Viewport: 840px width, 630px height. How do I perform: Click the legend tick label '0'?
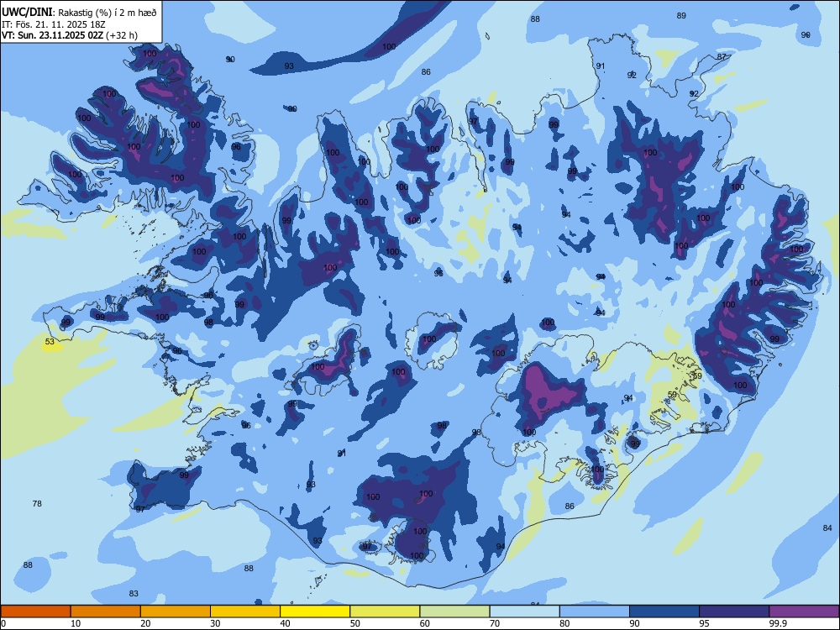tap(3, 623)
